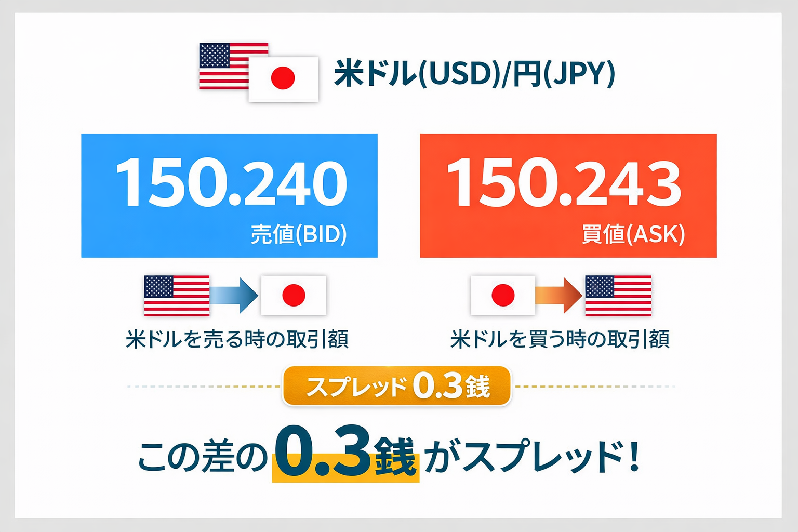Click the Japan flag in the header
This screenshot has width=798, height=532.
click(x=283, y=79)
